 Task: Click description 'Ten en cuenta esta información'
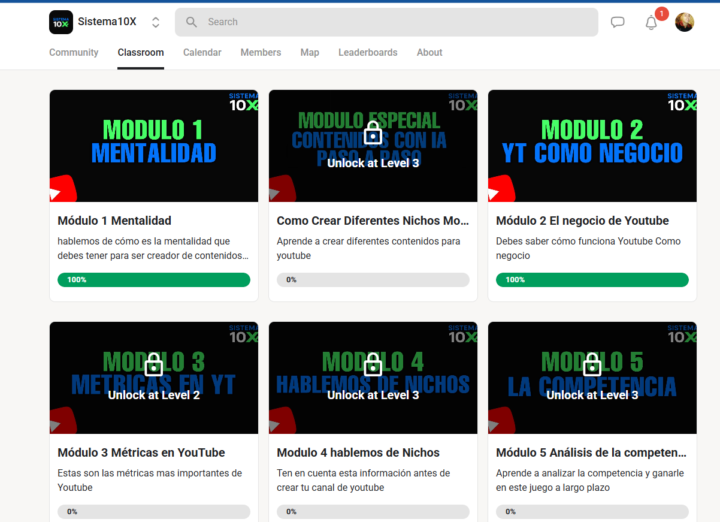pyautogui.click(x=363, y=480)
